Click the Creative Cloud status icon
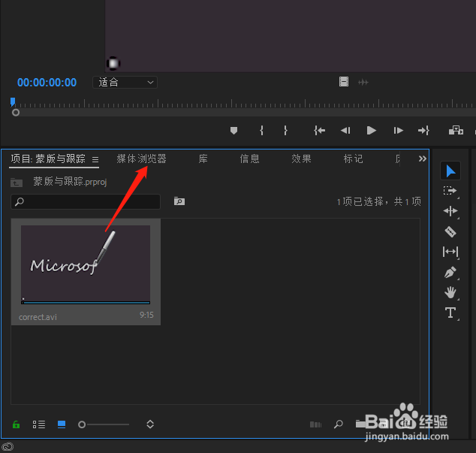This screenshot has height=453, width=476. point(8,447)
